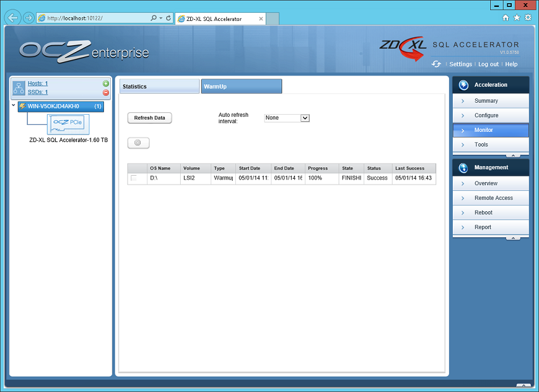Open Reboot in the Management menu
The width and height of the screenshot is (539, 392).
(x=491, y=212)
